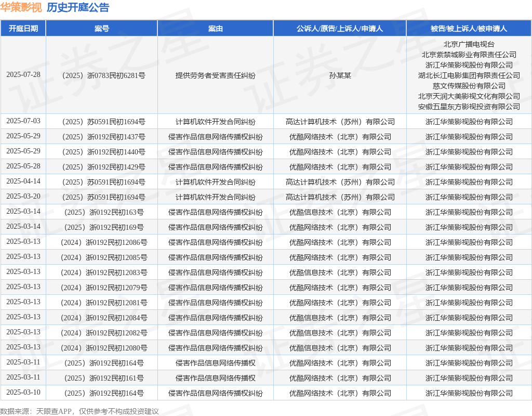Select the 公诉人/原告/上诉人/申请人 column header
This screenshot has width=532, height=416.
pos(340,29)
